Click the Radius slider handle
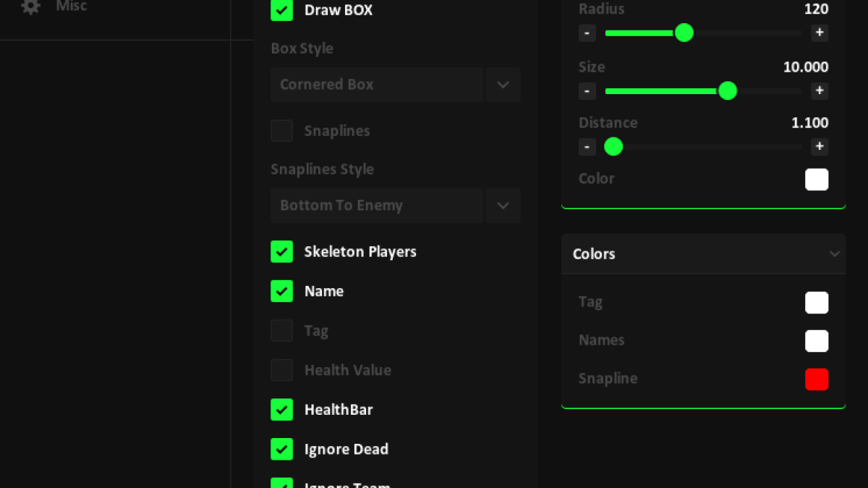The width and height of the screenshot is (868, 488). tap(684, 33)
